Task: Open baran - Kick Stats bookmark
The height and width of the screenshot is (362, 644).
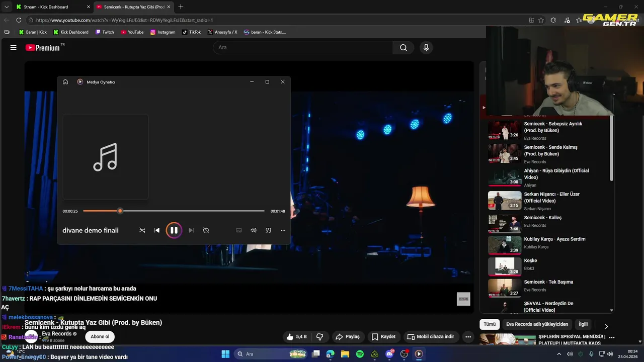Action: point(265,32)
